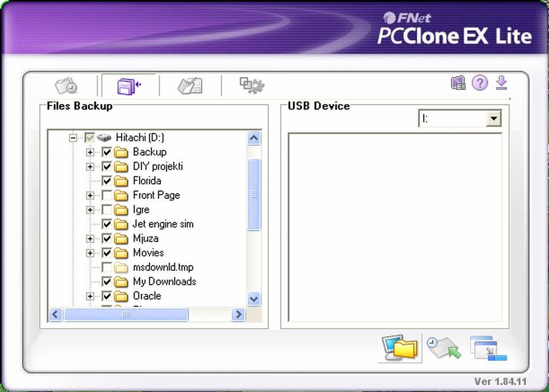Select the DIY projekti folder name

(158, 166)
